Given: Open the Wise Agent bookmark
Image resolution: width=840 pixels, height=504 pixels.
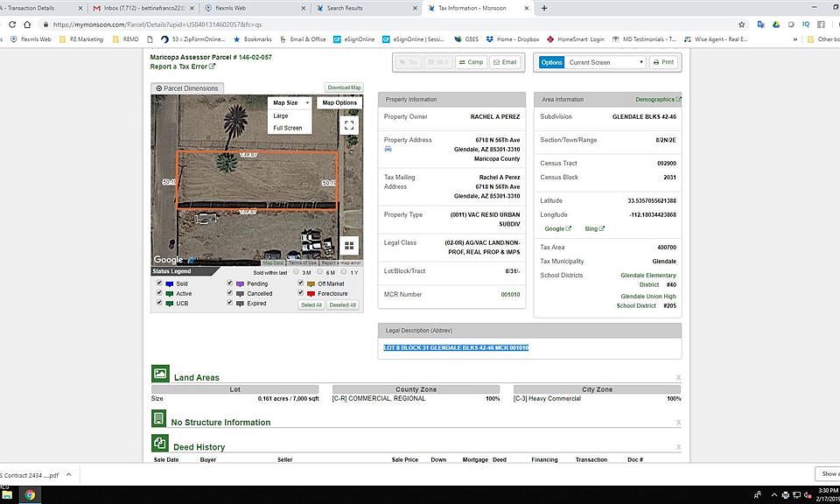Looking at the screenshot, I should (x=716, y=39).
